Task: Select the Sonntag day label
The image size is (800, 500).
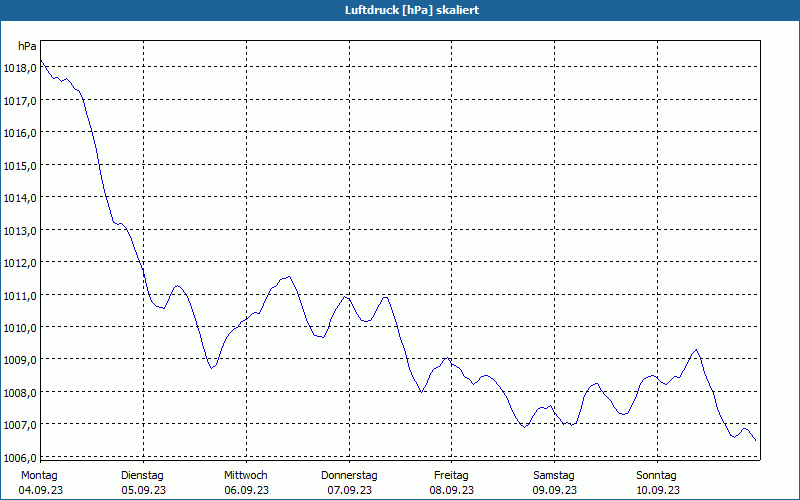Action: tap(657, 475)
